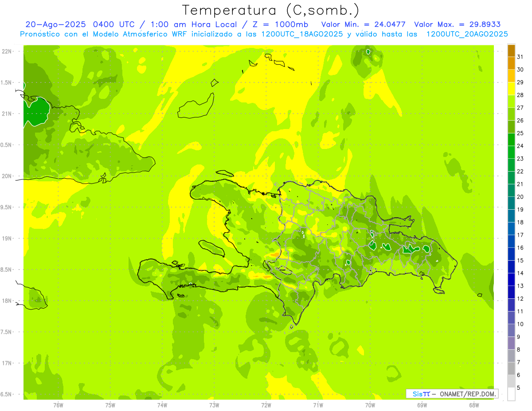Image resolution: width=532 pixels, height=411 pixels.
Task: Click the 'Sisπ – ONAMET/REP.DOM.' credit box
Action: [x=452, y=394]
